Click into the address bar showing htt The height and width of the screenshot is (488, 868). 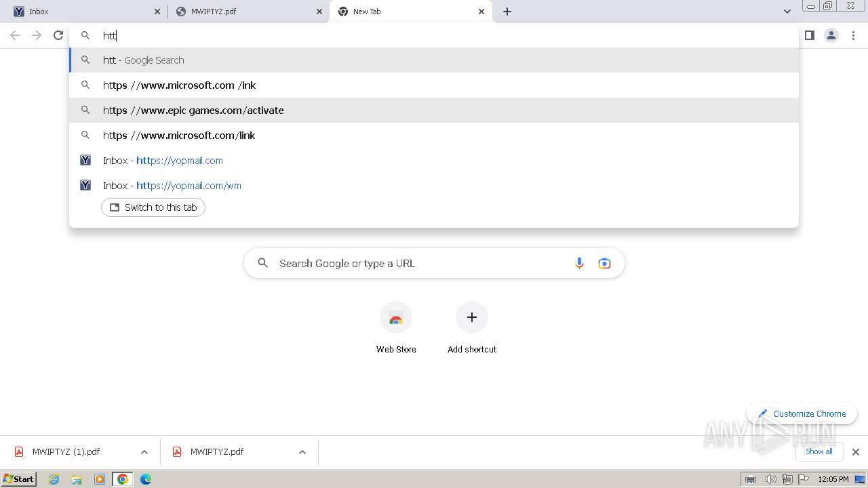click(x=434, y=35)
